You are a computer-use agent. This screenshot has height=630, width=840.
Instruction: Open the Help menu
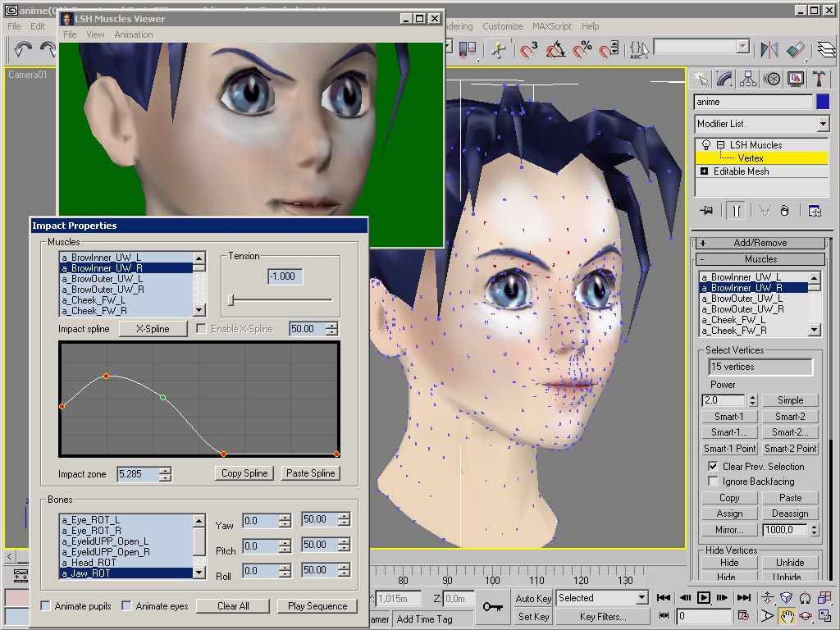[x=590, y=26]
